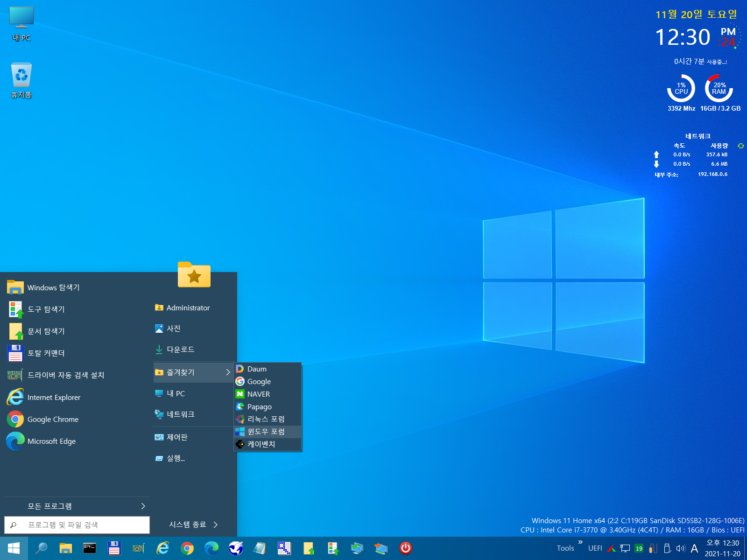Open network monitor tray icon

(625, 549)
